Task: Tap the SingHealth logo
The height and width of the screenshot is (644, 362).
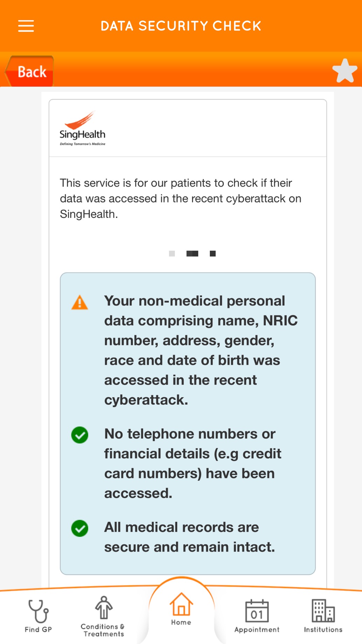Action: 82,128
